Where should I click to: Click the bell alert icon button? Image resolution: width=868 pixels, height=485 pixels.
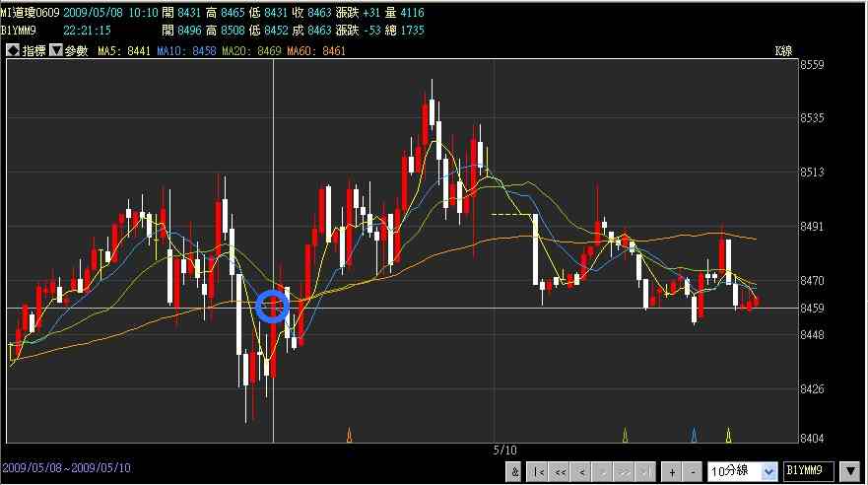pos(515,472)
